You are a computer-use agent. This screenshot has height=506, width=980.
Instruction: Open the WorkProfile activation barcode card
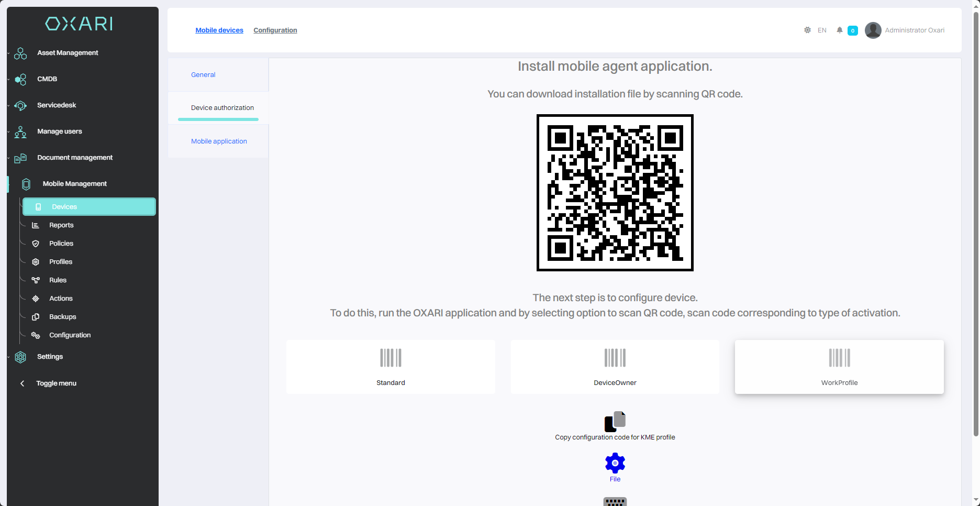(x=839, y=367)
